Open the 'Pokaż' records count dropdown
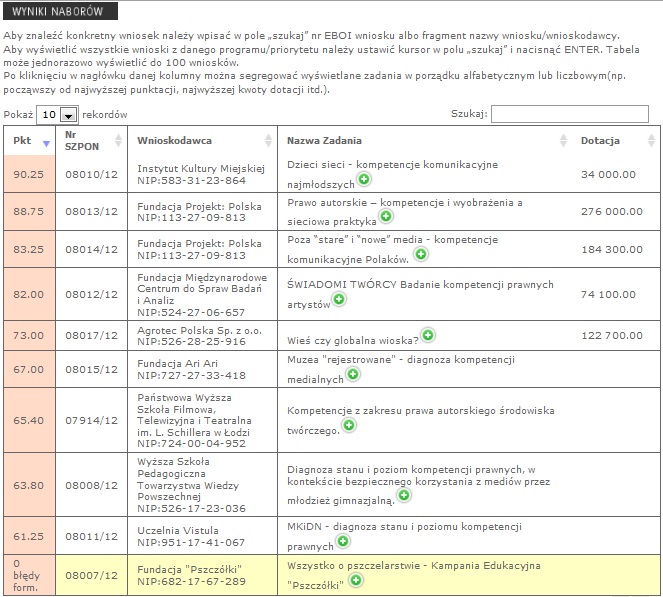 [57, 115]
